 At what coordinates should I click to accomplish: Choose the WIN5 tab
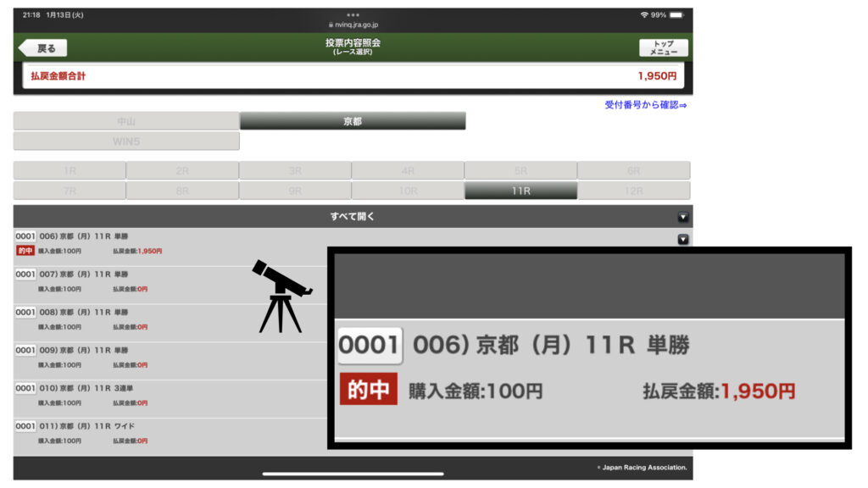tap(126, 141)
